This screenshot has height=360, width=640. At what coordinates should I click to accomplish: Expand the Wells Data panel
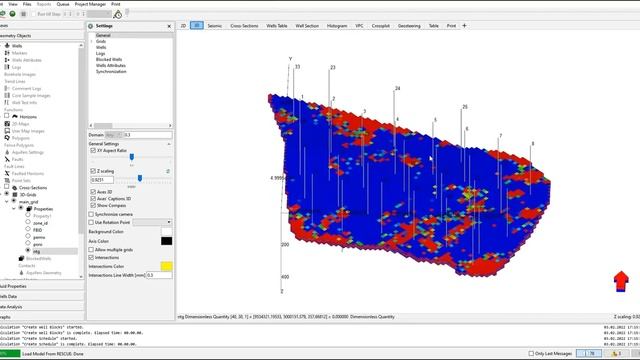[x=42, y=296]
